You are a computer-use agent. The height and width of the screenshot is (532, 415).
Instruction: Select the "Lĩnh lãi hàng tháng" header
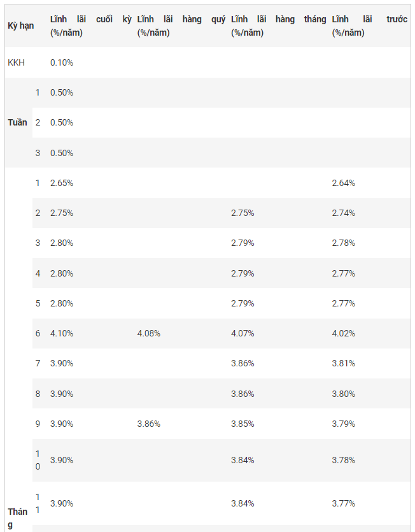[x=278, y=26]
